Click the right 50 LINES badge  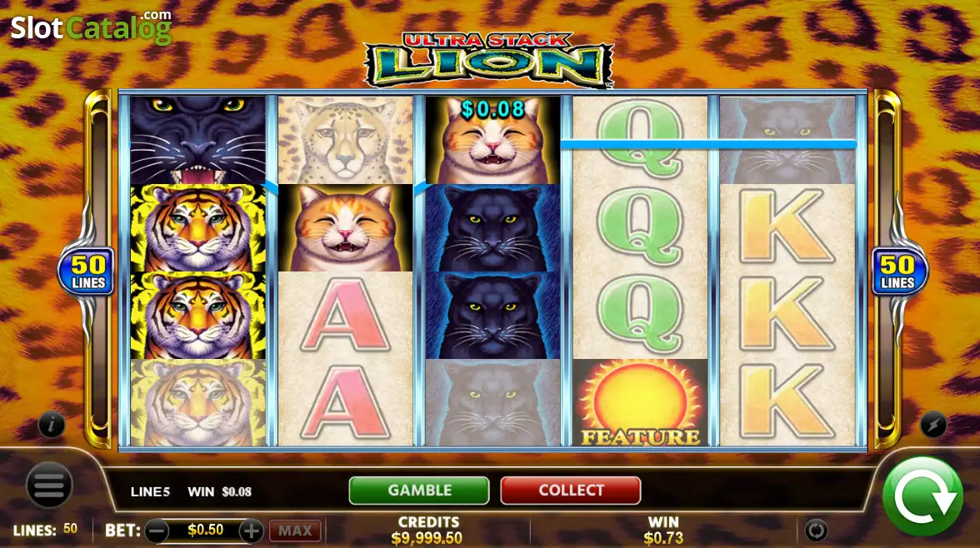click(898, 272)
